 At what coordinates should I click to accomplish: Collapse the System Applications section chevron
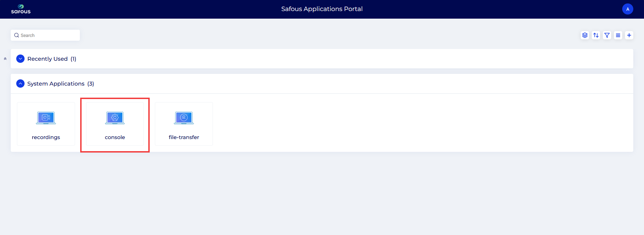coord(20,84)
